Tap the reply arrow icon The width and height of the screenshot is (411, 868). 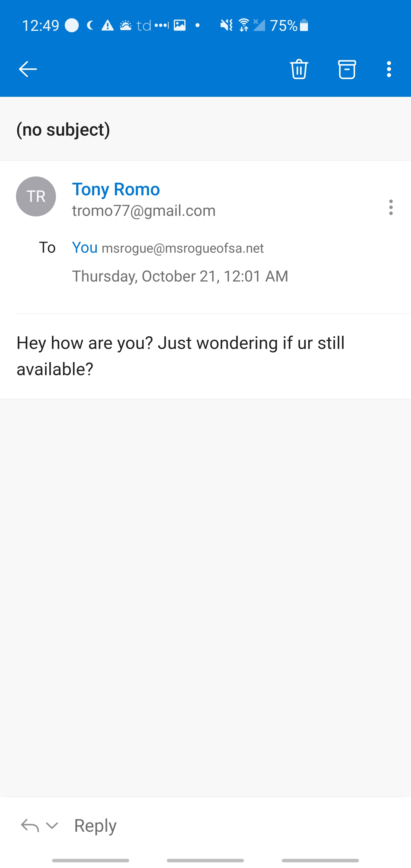[x=30, y=825]
